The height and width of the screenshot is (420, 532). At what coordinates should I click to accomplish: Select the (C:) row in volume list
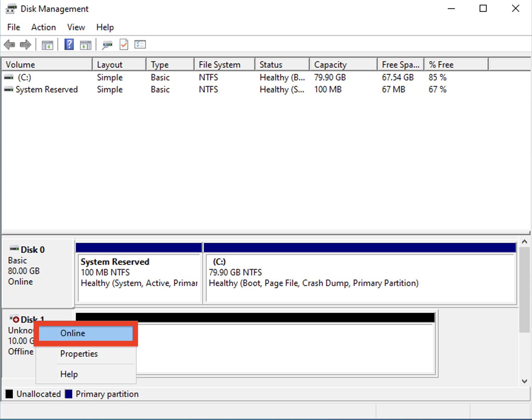click(245, 77)
